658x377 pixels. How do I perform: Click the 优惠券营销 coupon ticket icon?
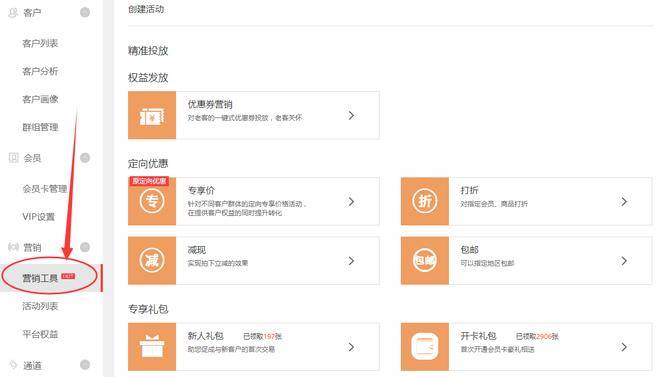(x=152, y=115)
